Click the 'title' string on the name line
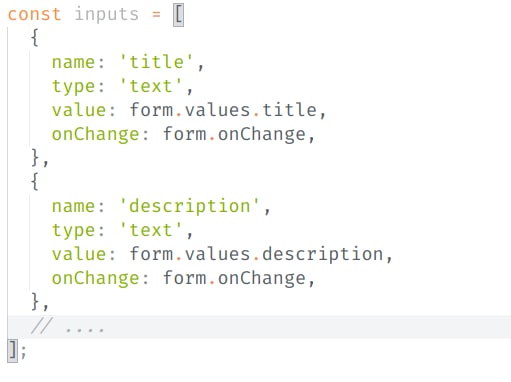Viewport: 511px width, 382px height. click(x=156, y=62)
